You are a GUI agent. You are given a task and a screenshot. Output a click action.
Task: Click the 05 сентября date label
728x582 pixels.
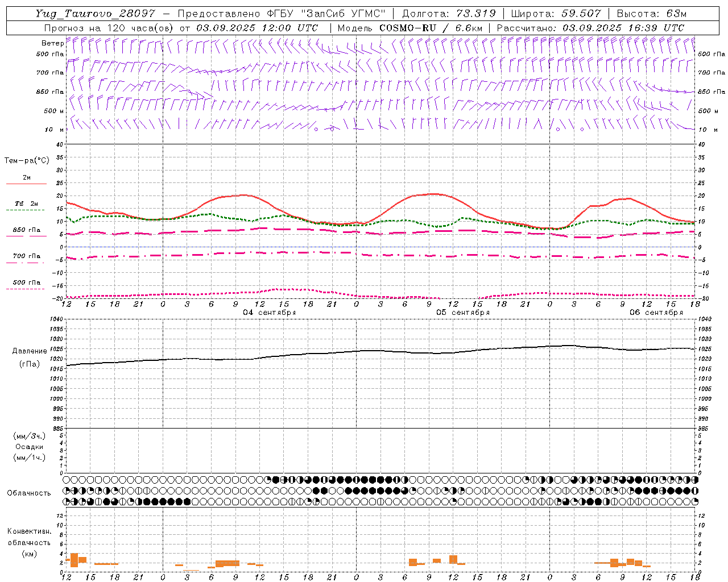click(x=463, y=312)
